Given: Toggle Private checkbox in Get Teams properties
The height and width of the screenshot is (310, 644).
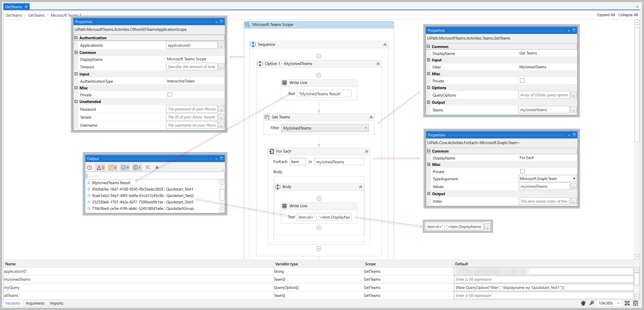Looking at the screenshot, I should point(522,81).
